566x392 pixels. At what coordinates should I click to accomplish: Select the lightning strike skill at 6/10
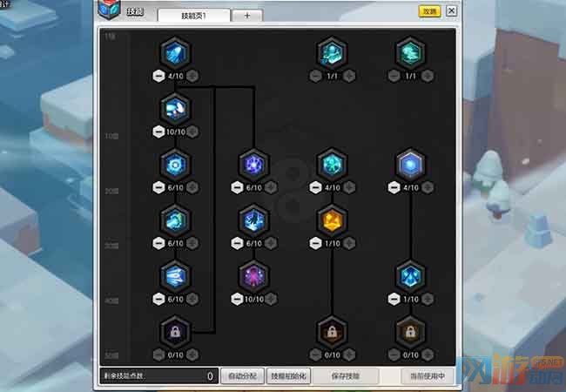[253, 221]
